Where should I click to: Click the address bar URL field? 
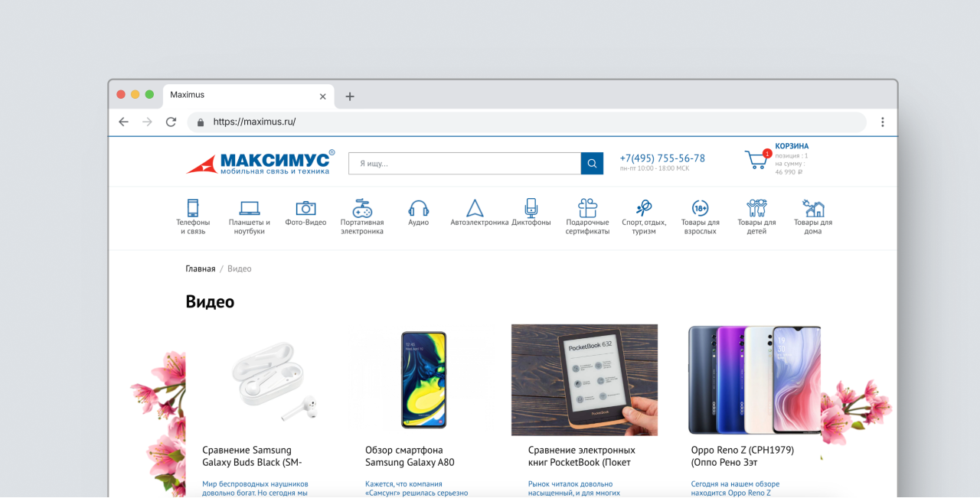(x=527, y=122)
